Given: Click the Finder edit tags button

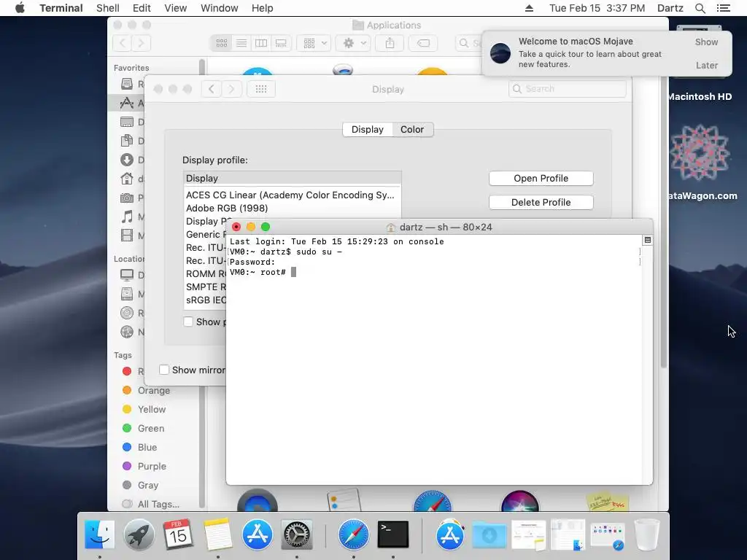Looking at the screenshot, I should (x=423, y=43).
